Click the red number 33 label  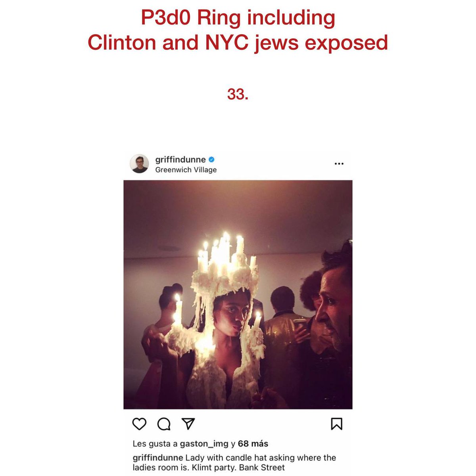tap(238, 94)
